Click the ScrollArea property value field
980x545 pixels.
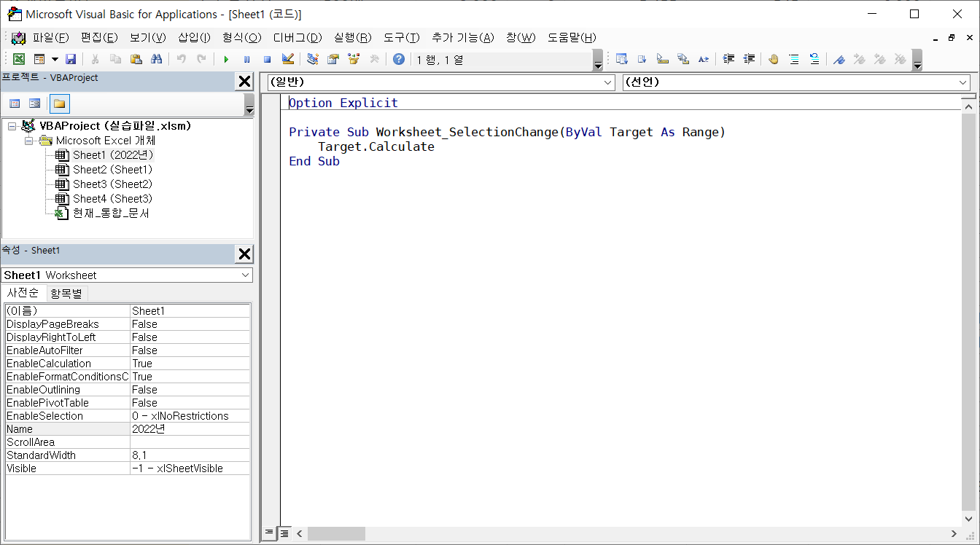coord(190,442)
